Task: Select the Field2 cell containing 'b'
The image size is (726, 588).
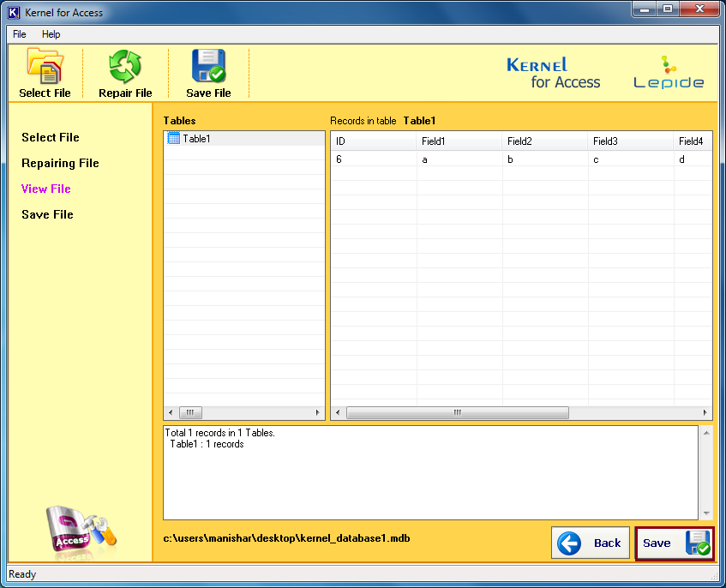Action: [x=545, y=159]
